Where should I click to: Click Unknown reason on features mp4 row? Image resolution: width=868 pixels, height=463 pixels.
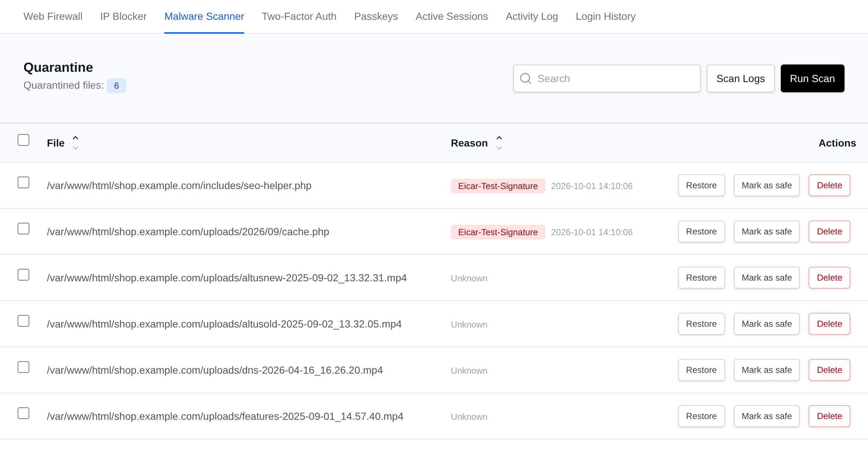[x=469, y=417]
